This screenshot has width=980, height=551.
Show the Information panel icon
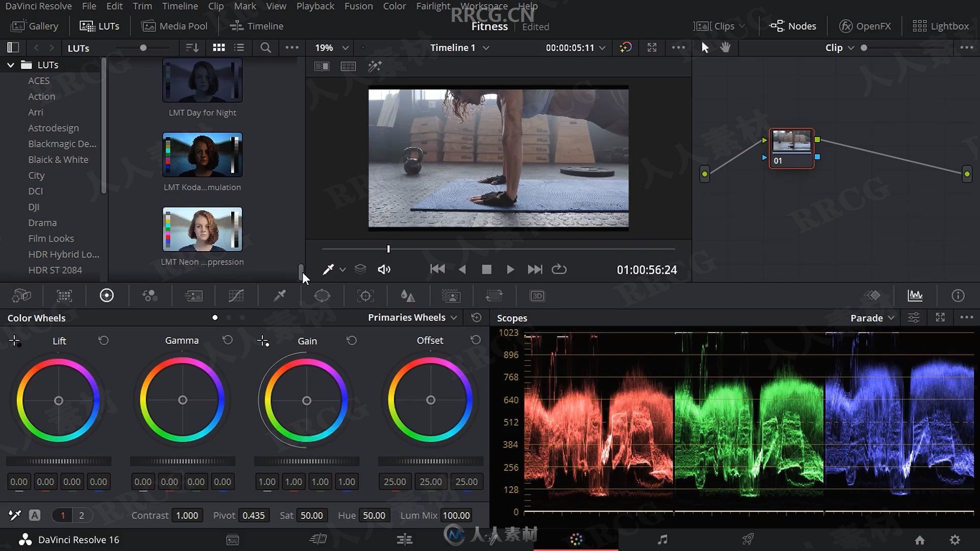[958, 295]
